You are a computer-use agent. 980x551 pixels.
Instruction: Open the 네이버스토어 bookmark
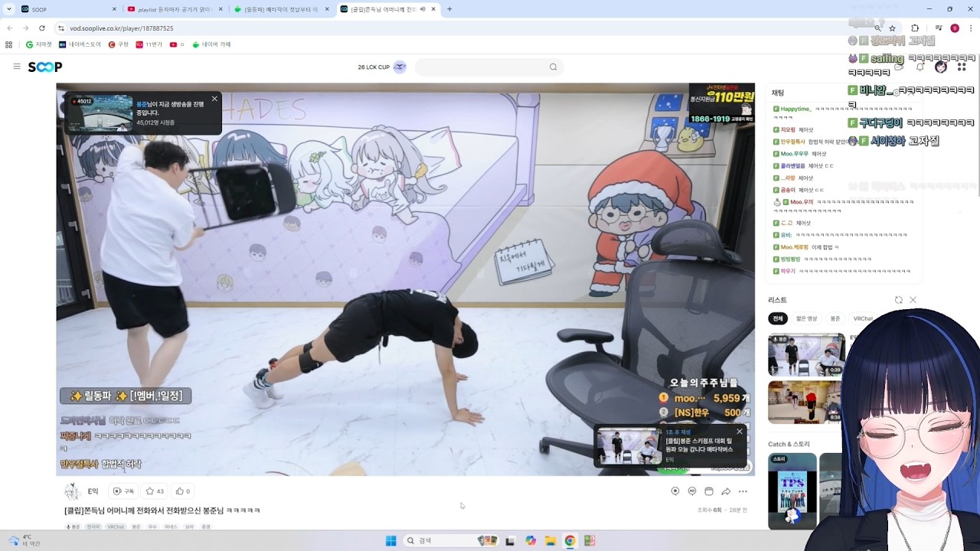click(80, 44)
